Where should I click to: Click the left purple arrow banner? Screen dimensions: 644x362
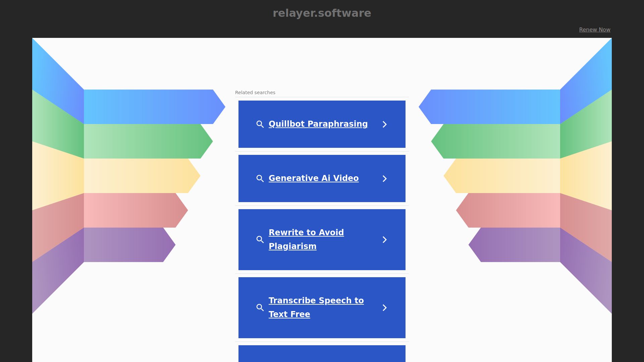click(x=127, y=245)
